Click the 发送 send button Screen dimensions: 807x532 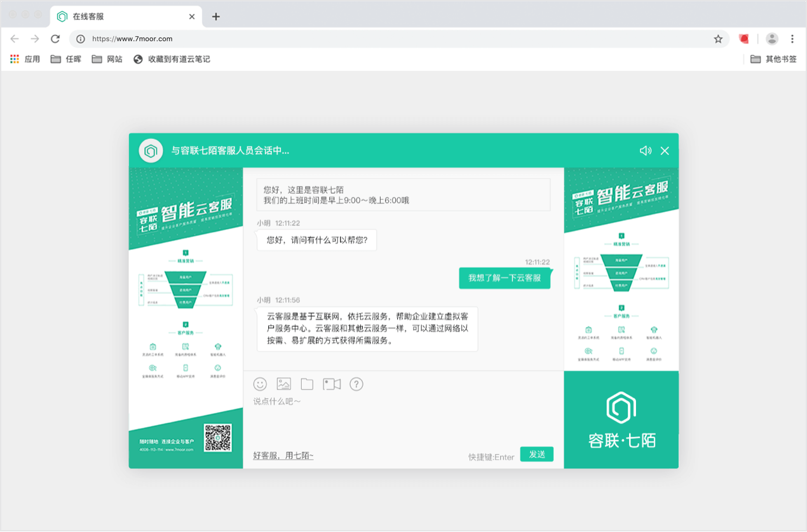[537, 454]
